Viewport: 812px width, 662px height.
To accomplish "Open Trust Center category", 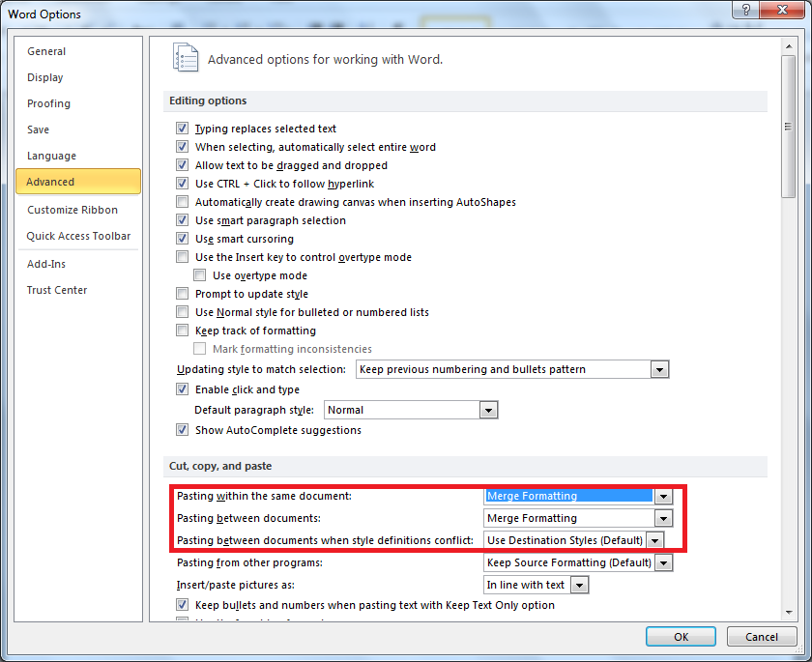I will pos(78,290).
